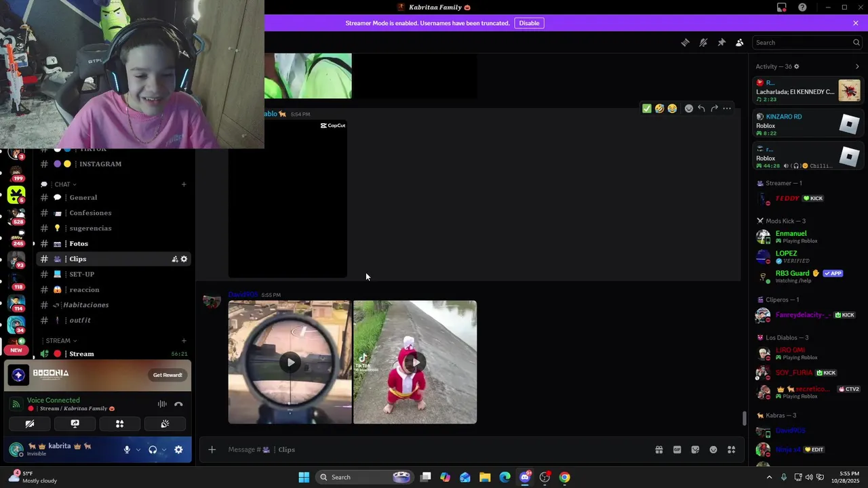
Task: Click the plus attach button in message box
Action: coord(212,449)
